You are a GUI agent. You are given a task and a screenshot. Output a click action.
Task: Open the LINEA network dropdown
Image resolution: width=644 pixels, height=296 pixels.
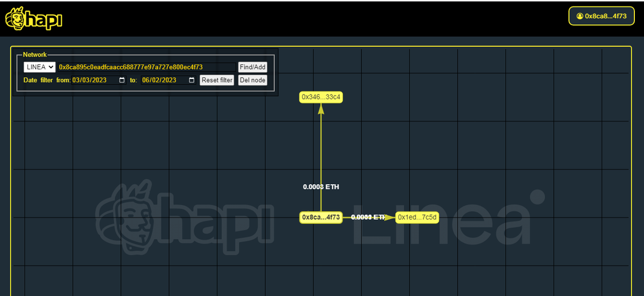(x=40, y=67)
